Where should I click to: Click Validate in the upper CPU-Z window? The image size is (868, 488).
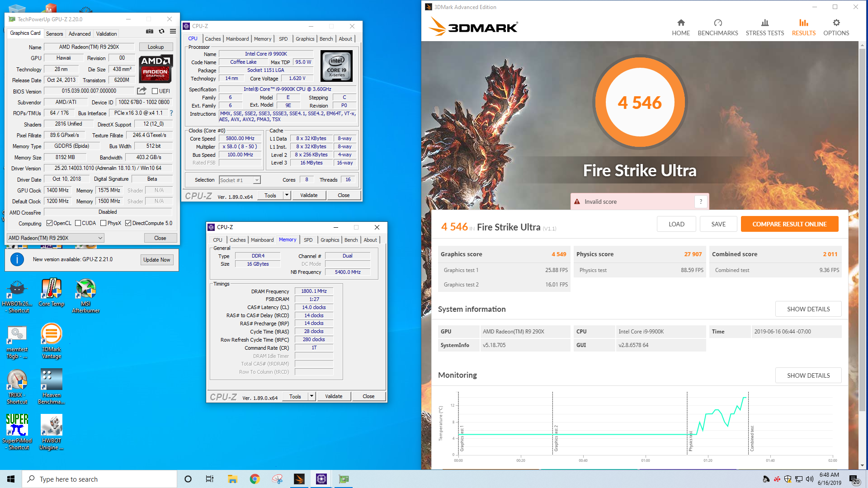[309, 195]
